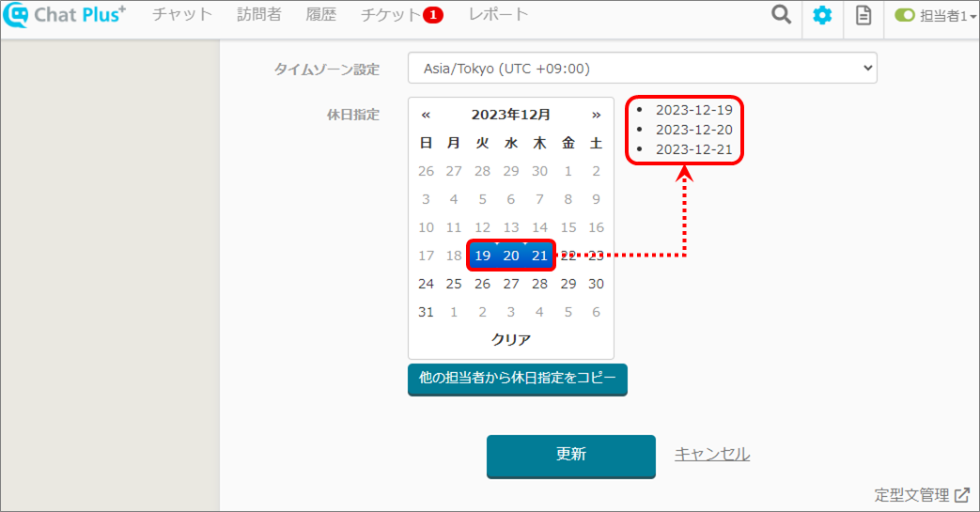Image resolution: width=980 pixels, height=512 pixels.
Task: Click 他の担当者から休日指定をコピー button
Action: [x=517, y=379]
